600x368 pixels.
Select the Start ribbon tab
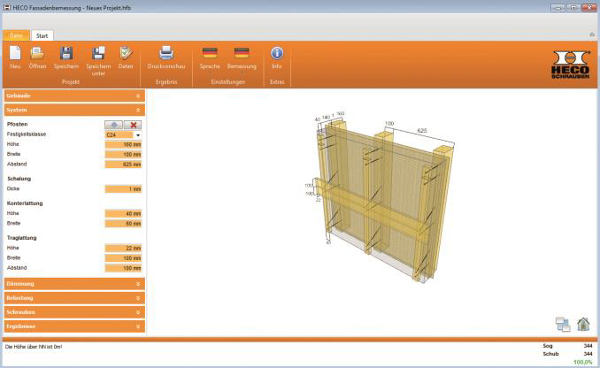coord(42,36)
